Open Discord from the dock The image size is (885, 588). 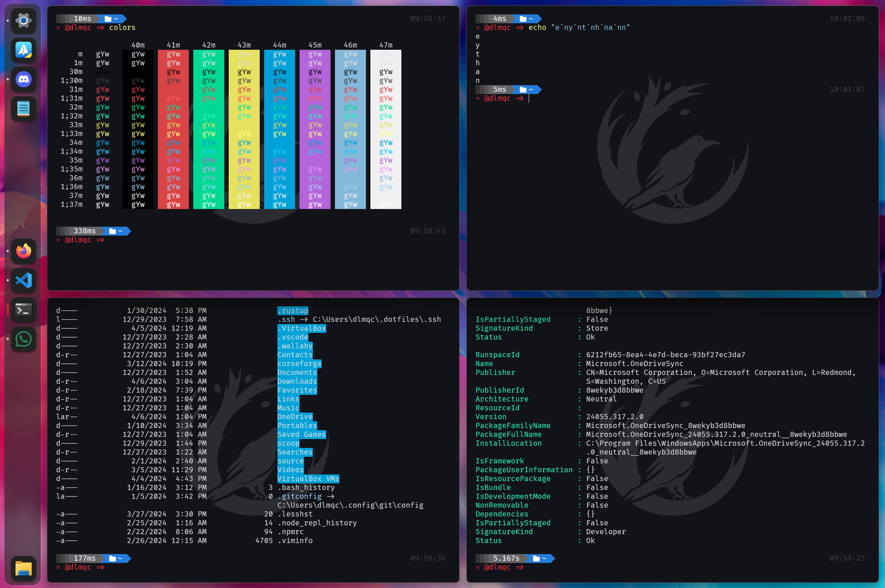point(23,79)
